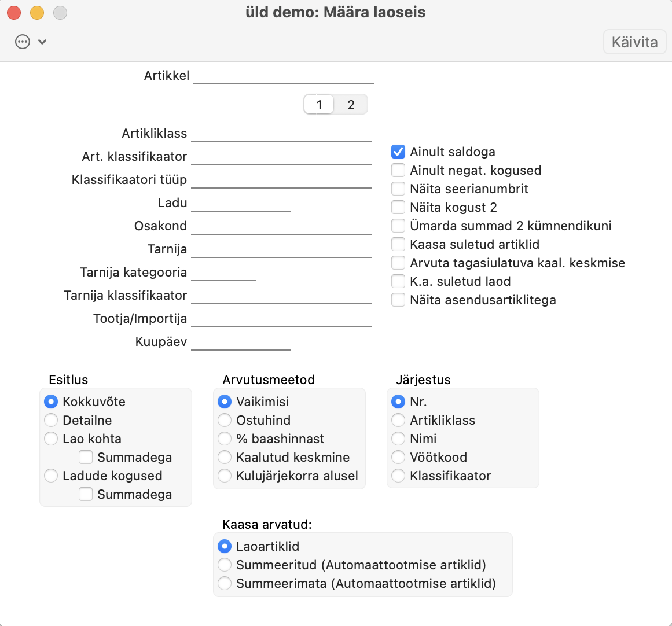
Task: Select the Detailne presentation radio button
Action: point(52,420)
